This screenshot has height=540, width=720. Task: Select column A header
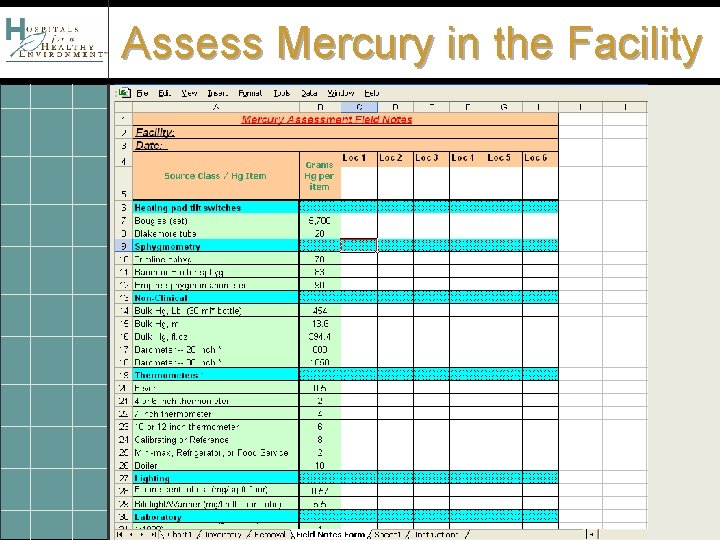pos(216,107)
